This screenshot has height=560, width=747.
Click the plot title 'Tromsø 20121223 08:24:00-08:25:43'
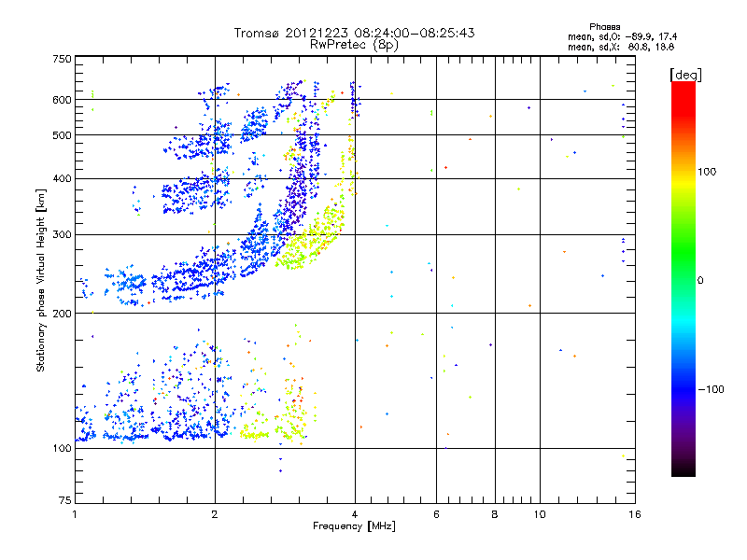pyautogui.click(x=354, y=33)
